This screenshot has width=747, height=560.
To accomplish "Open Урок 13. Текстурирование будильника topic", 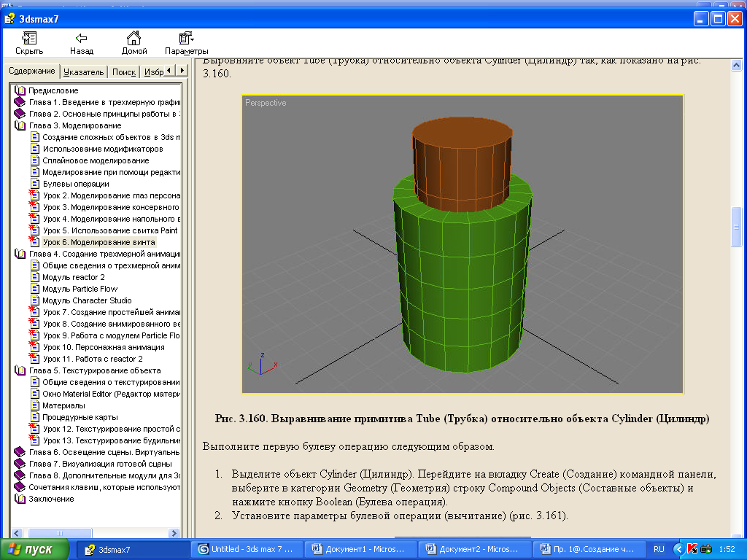I will tap(112, 440).
